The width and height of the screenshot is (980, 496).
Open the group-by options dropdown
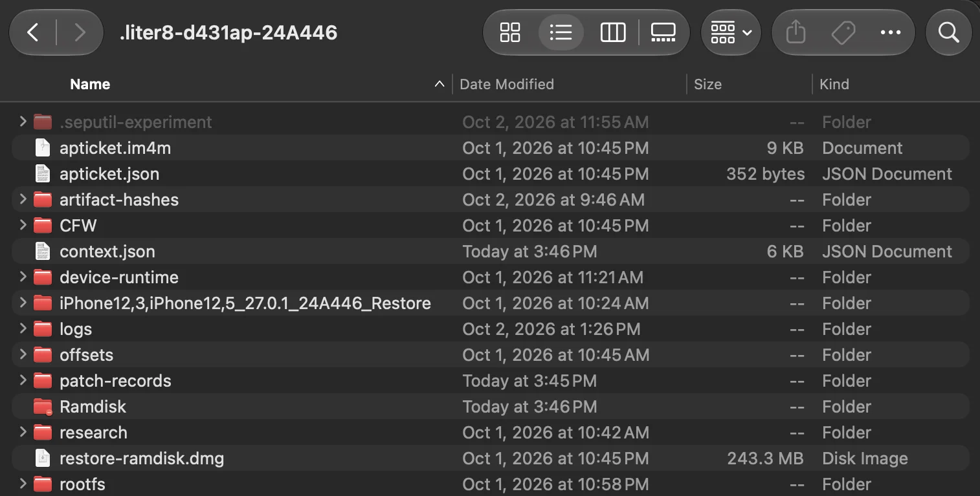click(731, 32)
